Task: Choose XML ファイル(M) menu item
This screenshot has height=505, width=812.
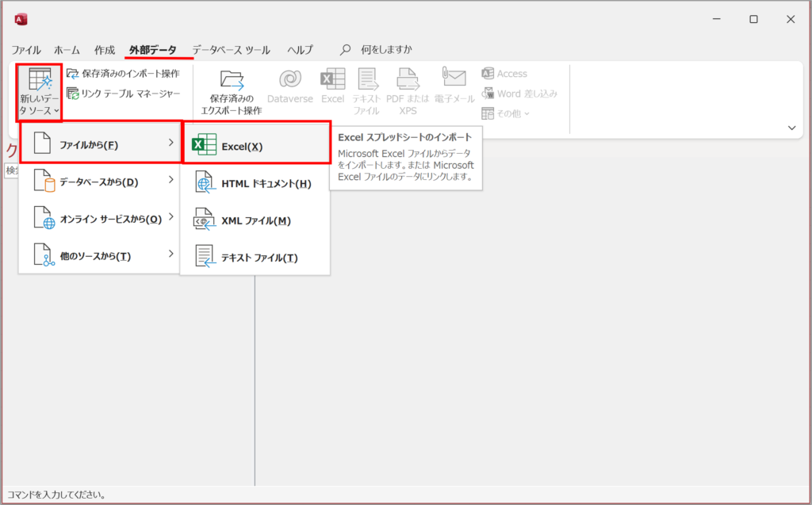Action: pos(255,220)
